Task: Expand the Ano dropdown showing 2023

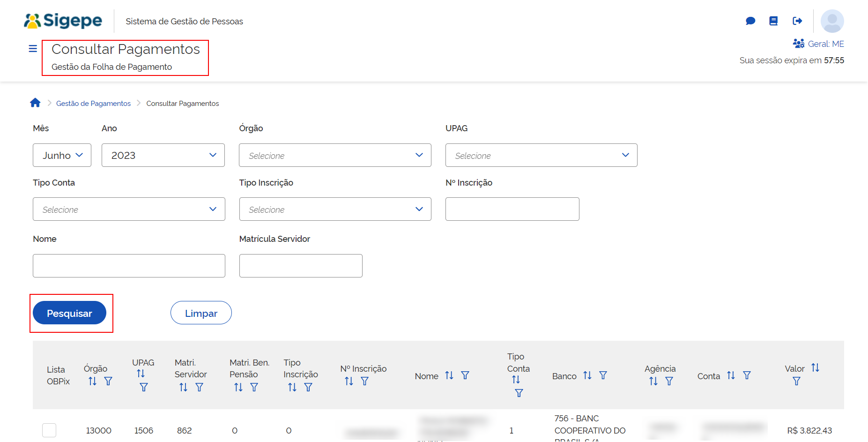Action: click(163, 155)
